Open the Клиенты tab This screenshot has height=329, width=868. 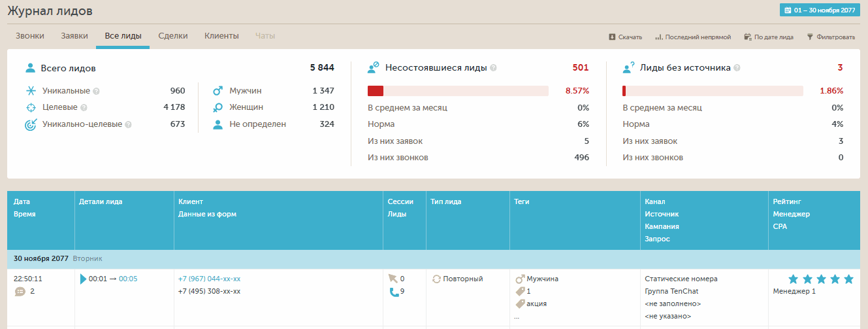pos(221,35)
